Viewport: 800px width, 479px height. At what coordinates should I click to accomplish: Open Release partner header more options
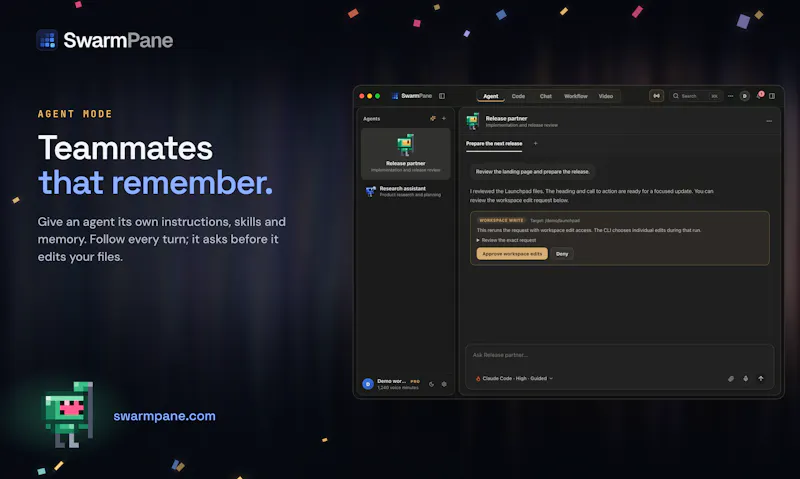click(769, 121)
